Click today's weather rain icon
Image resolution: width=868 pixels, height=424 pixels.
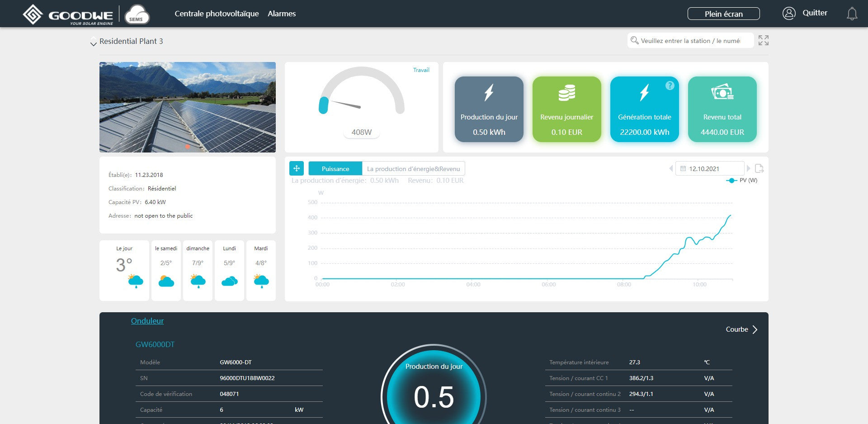pyautogui.click(x=135, y=281)
